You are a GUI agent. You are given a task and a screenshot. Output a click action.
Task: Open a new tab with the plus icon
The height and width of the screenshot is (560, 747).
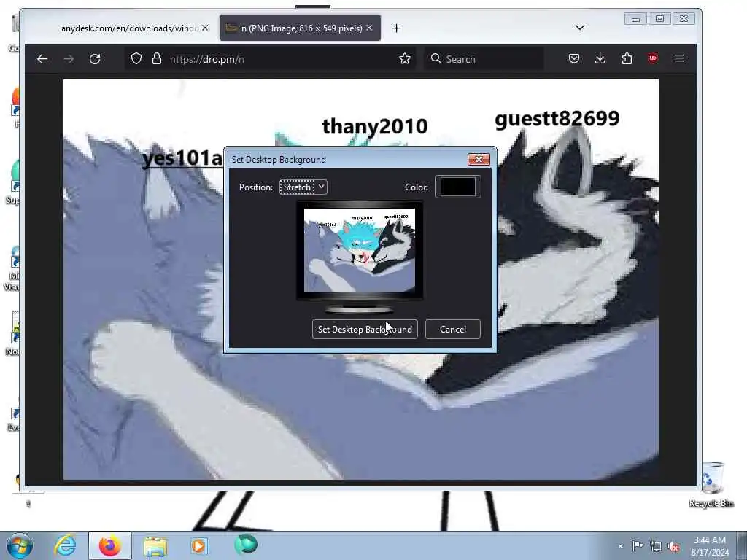(x=396, y=28)
